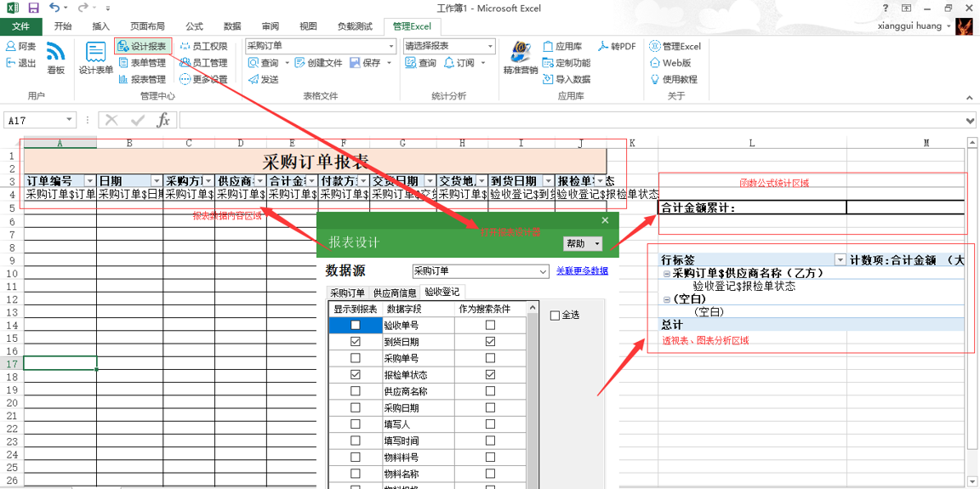Open the 采购订单 ribbon form dropdown
Image resolution: width=980 pixels, height=489 pixels.
click(391, 46)
